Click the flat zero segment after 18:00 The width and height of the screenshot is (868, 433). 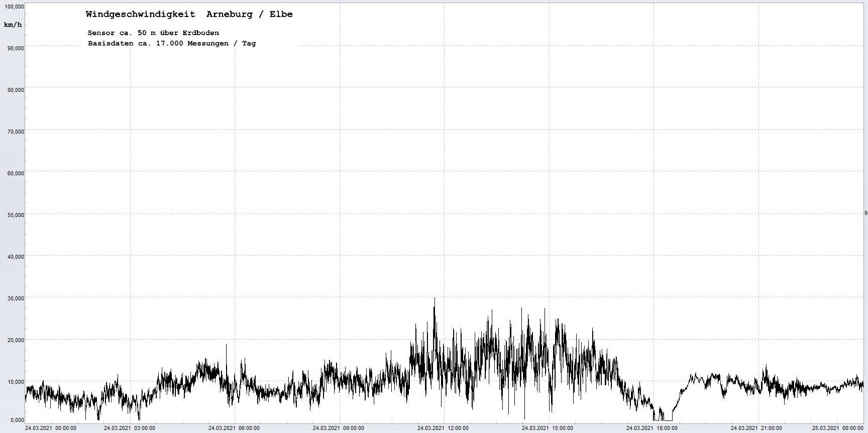point(668,420)
